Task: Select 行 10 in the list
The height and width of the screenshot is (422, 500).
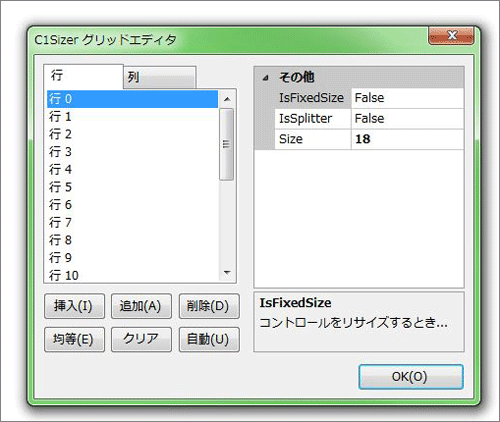Action: 132,275
